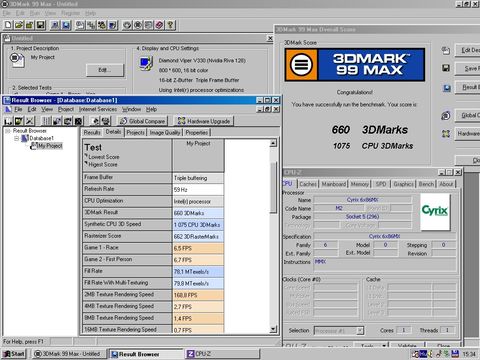Click the 3DMark 99 MAX logo banner
This screenshot has height=360, width=480.
pyautogui.click(x=355, y=65)
